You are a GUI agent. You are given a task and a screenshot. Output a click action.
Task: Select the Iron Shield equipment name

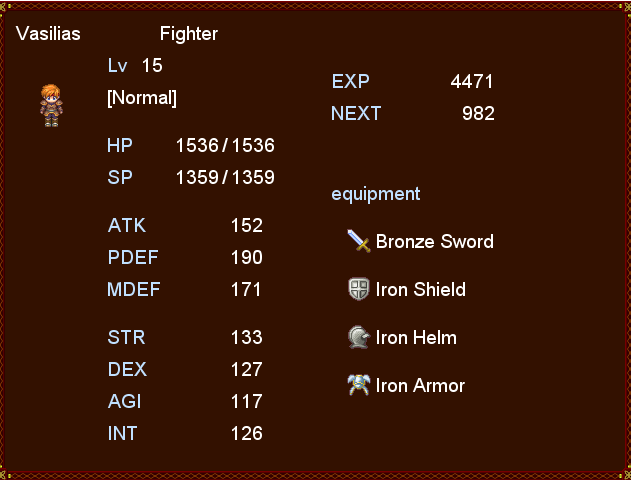(x=421, y=289)
